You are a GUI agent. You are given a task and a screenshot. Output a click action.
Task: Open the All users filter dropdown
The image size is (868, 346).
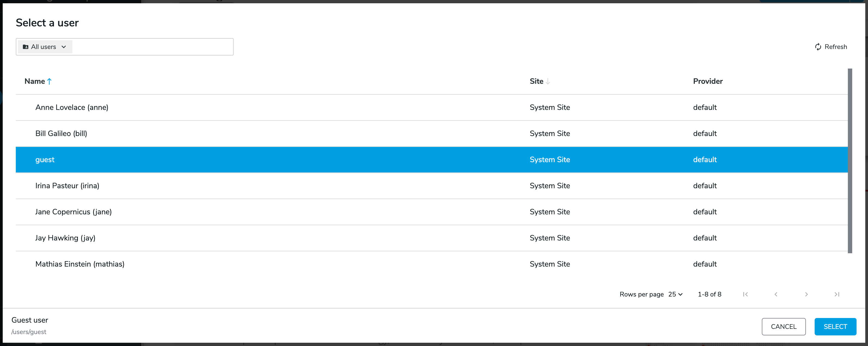coord(44,47)
